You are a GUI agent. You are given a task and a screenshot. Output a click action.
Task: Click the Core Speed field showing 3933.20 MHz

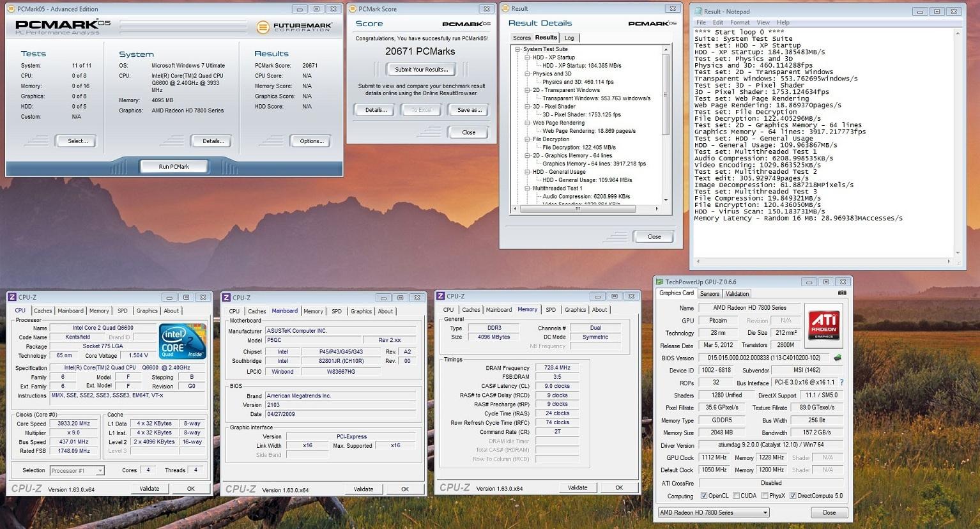(74, 424)
